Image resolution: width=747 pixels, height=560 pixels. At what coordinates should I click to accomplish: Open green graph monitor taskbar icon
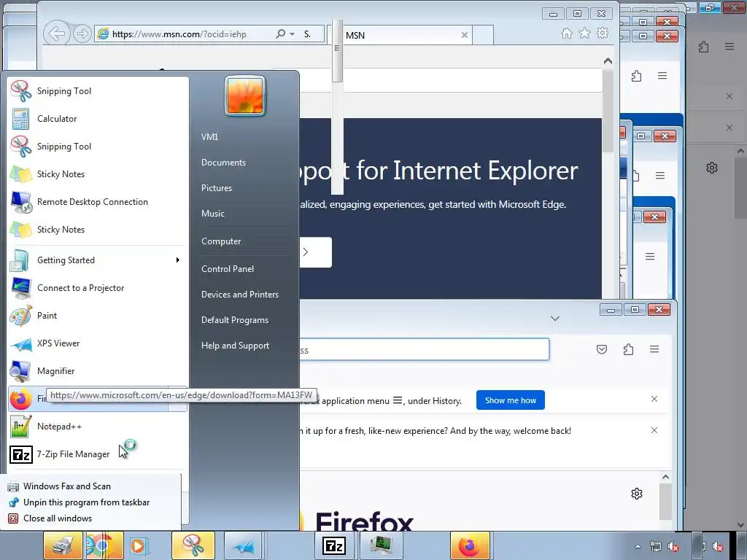point(381,545)
